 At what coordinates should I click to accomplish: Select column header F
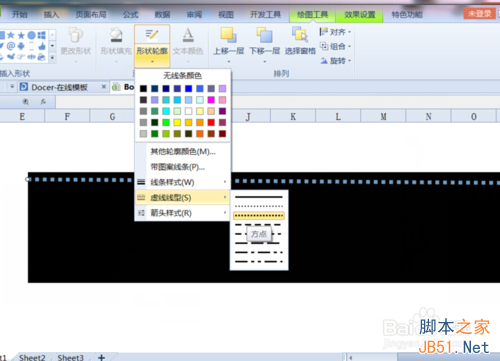coord(67,117)
